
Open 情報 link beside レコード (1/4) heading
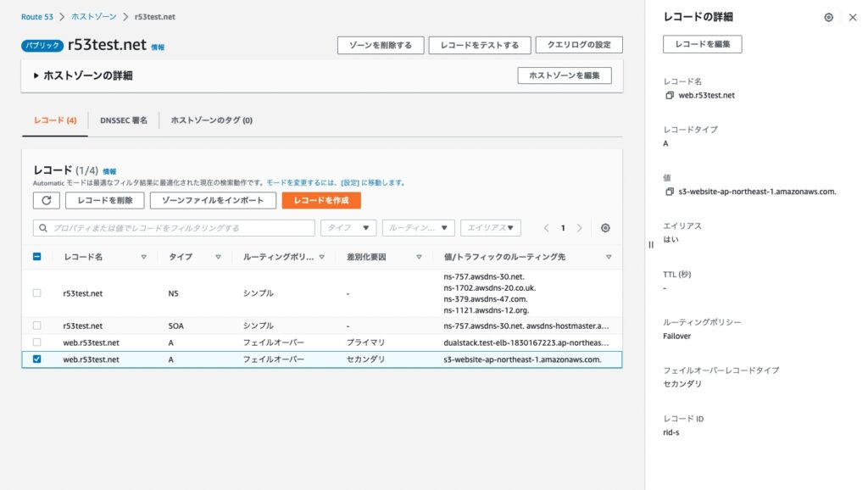coord(109,171)
